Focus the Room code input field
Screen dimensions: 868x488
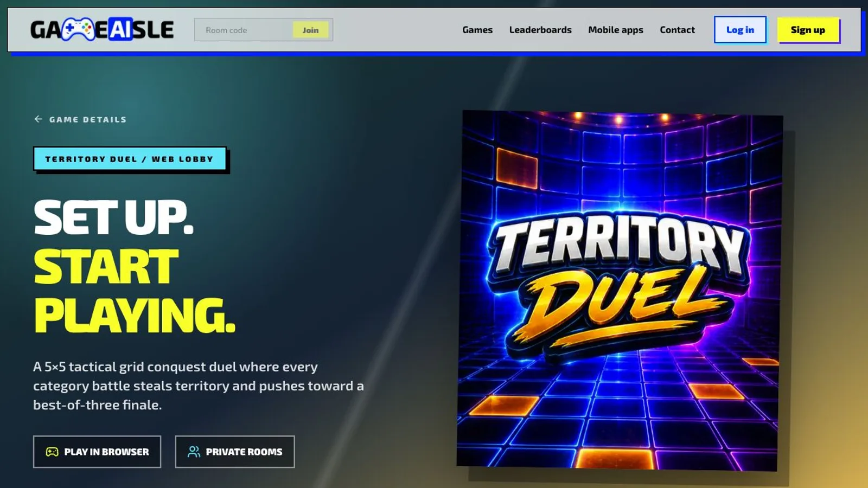click(244, 30)
